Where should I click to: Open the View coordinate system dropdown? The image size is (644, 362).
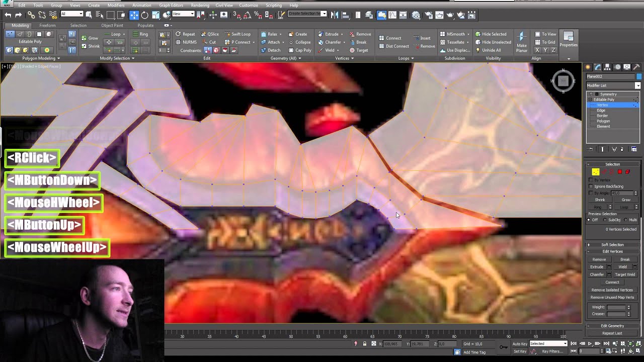point(183,14)
